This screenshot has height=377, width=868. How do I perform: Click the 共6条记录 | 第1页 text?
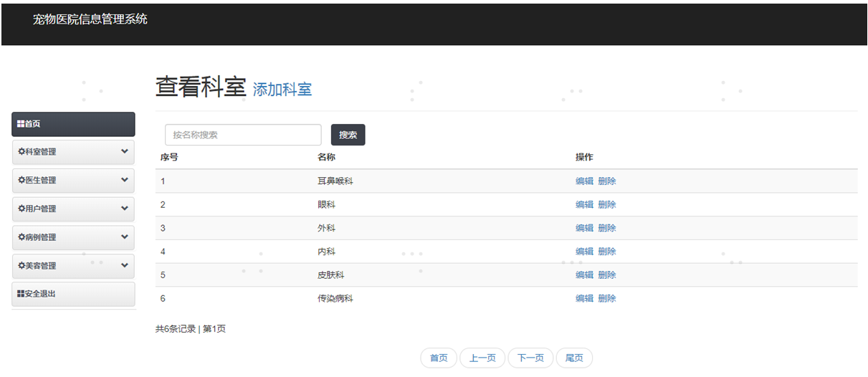click(191, 329)
